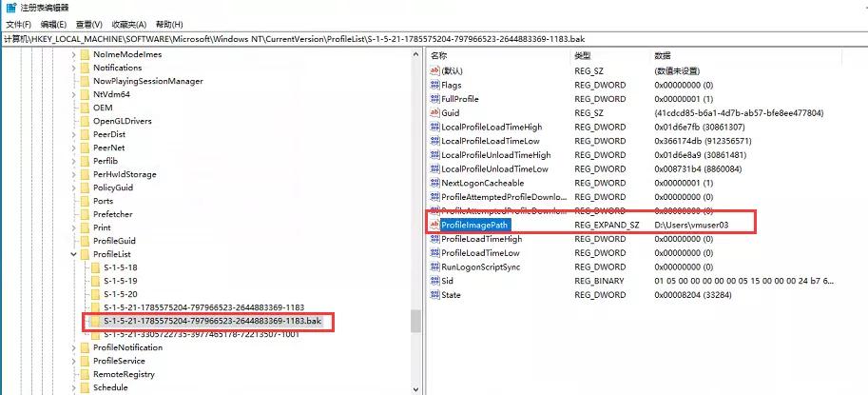Click the S-1-5-20 folder icon

tap(95, 293)
